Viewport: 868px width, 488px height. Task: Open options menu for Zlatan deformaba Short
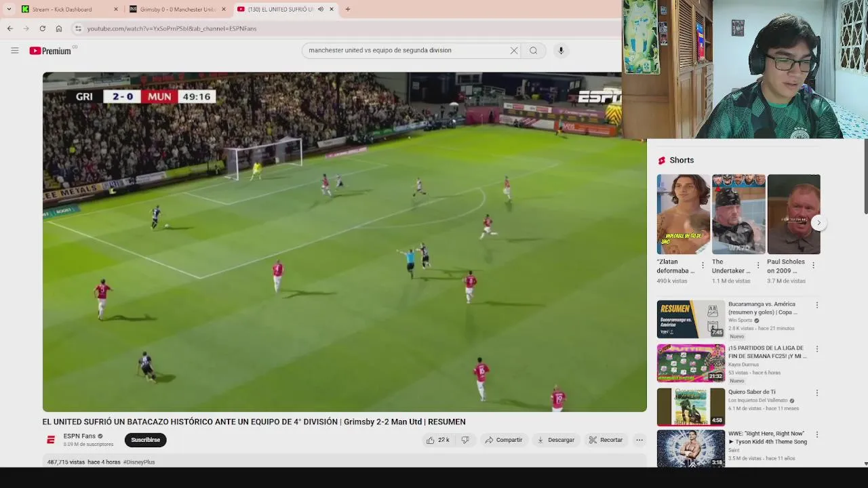703,265
